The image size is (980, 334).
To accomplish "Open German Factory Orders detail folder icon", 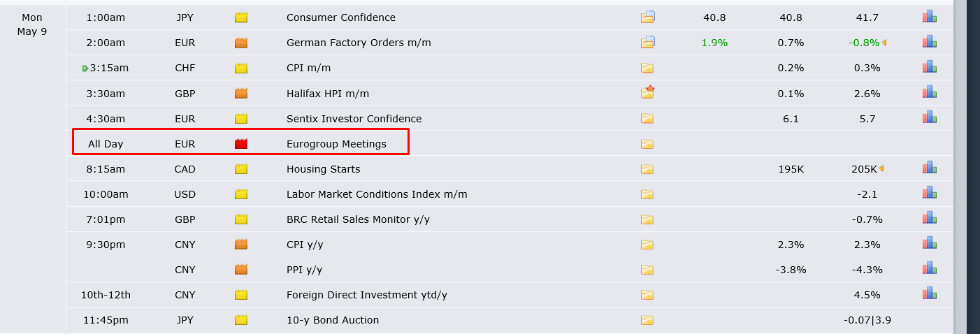I will pyautogui.click(x=647, y=43).
